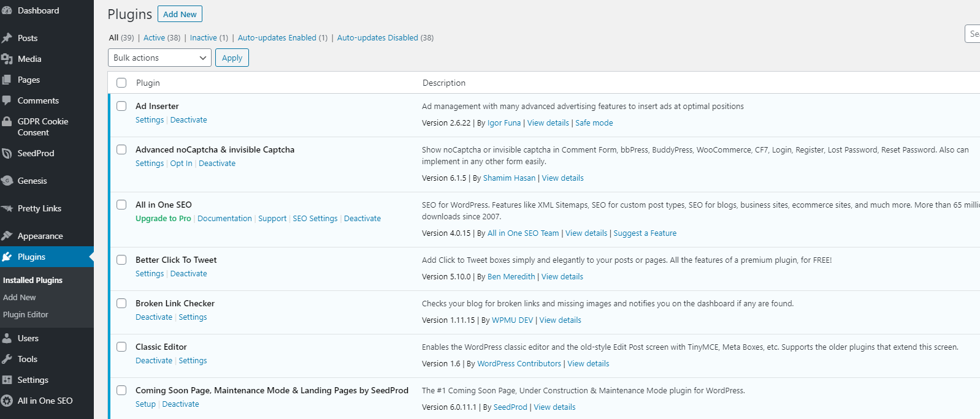The image size is (980, 419).
Task: Open SeedProd author link in description
Action: pyautogui.click(x=510, y=407)
